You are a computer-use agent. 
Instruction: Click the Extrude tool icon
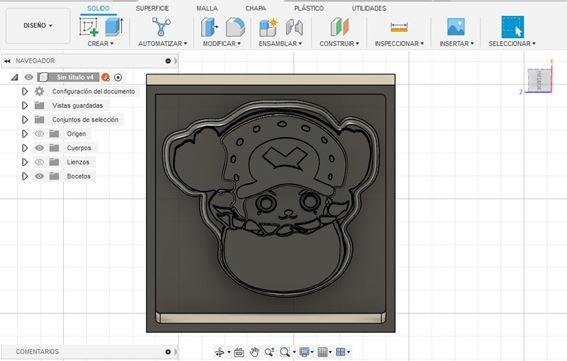(x=114, y=27)
